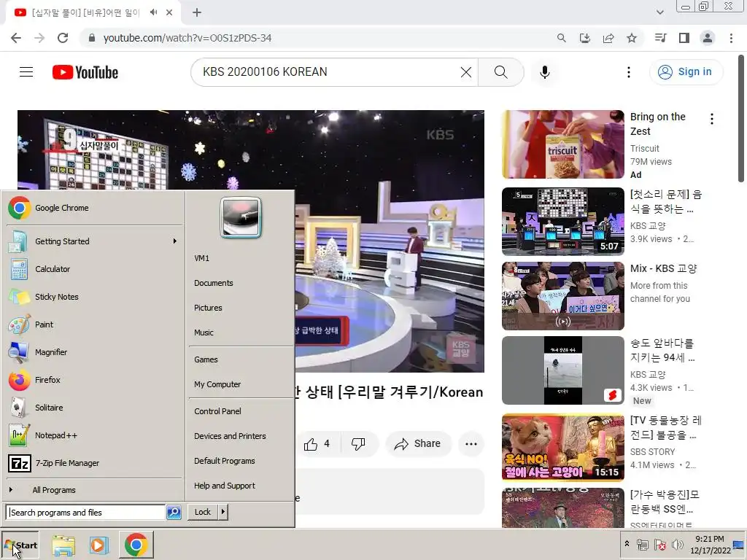This screenshot has width=747, height=560.
Task: Run the YouTube search with magnifier button
Action: 500,72
